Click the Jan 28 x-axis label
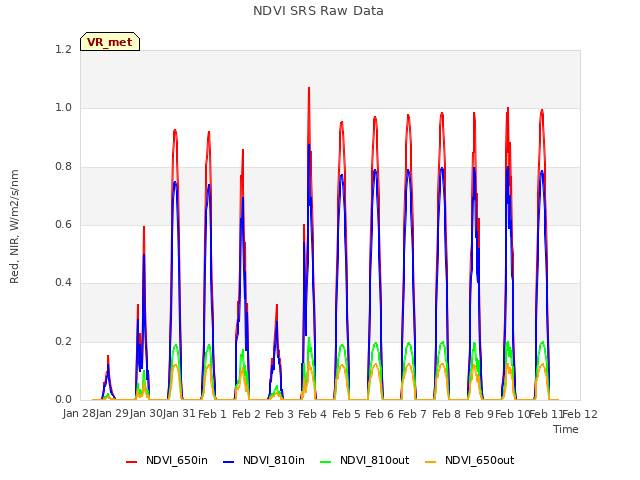The width and height of the screenshot is (640, 480). [79, 413]
